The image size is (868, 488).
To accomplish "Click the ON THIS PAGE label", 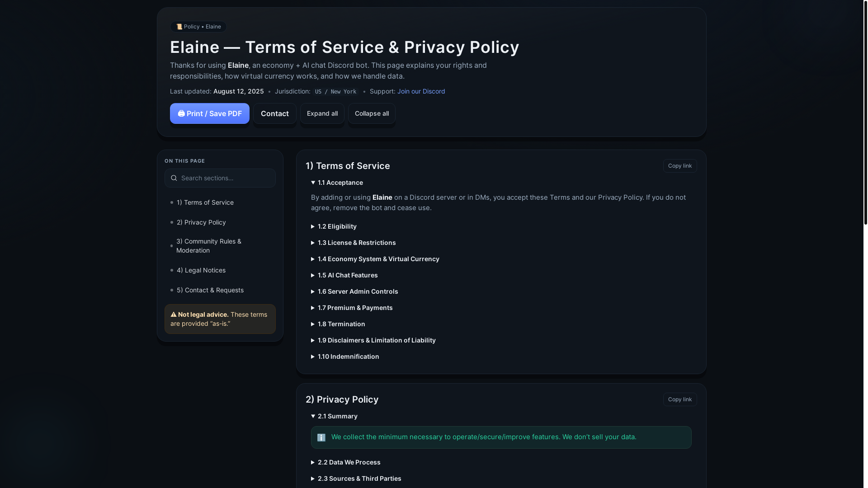I will click(184, 161).
